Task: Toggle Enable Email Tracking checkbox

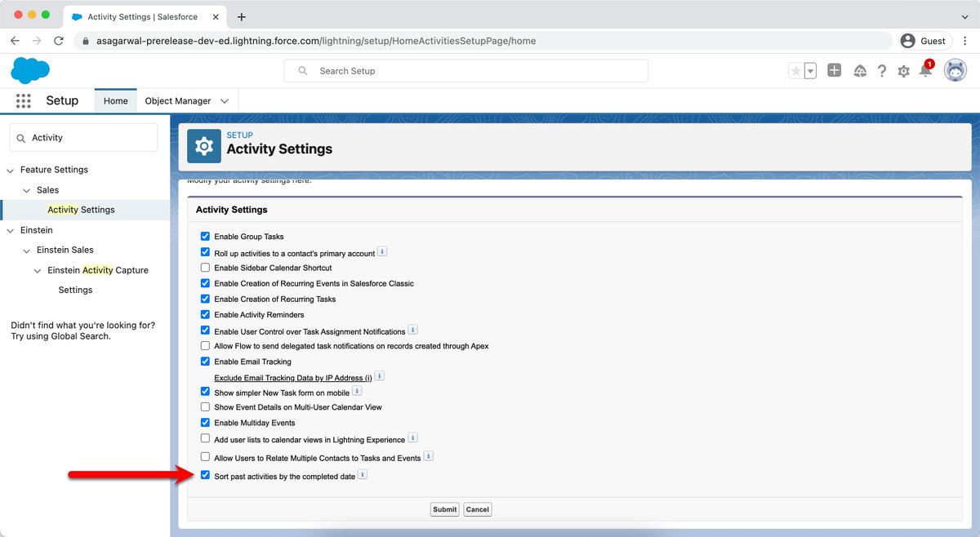Action: point(205,362)
